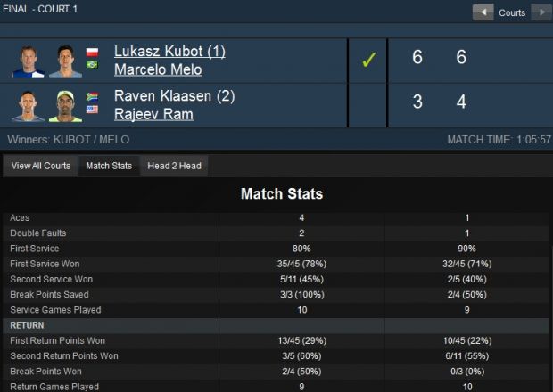This screenshot has width=553, height=392.
Task: Switch to the Head 2 Head tab
Action: pos(174,166)
